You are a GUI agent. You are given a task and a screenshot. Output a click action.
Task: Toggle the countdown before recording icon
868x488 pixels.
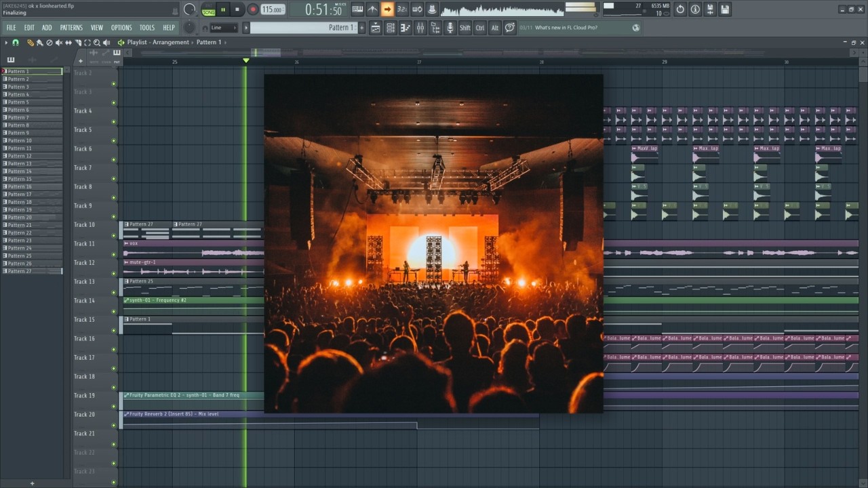coord(402,9)
